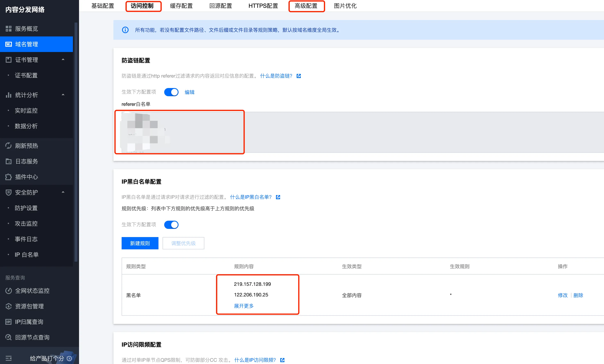Viewport: 604px width, 364px height.
Task: Open 插件中心 puzzle icon
Action: pos(9,177)
